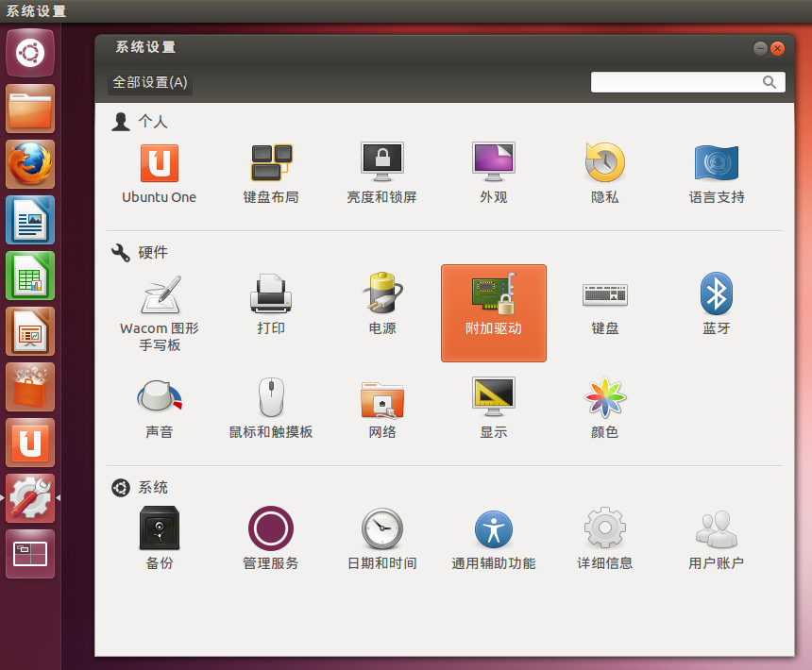812x670 pixels.
Task: Click the 系统设置 window title text
Action: pyautogui.click(x=145, y=47)
